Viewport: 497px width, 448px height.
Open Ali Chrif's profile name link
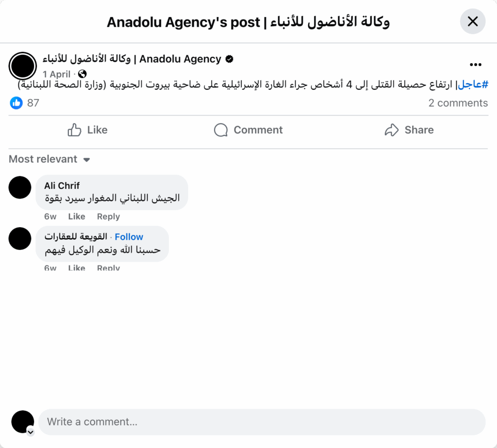62,185
